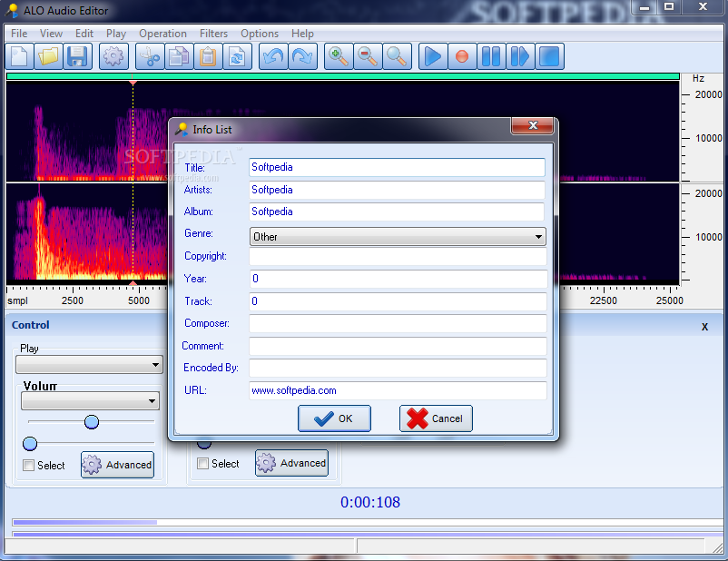Screen dimensions: 728x561
Task: Close the Info List dialog
Action: click(x=533, y=125)
